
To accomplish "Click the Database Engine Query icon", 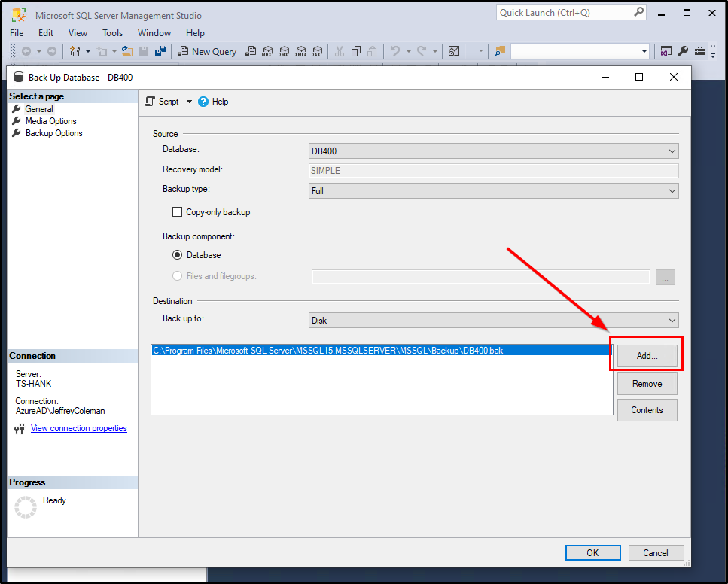I will 251,51.
